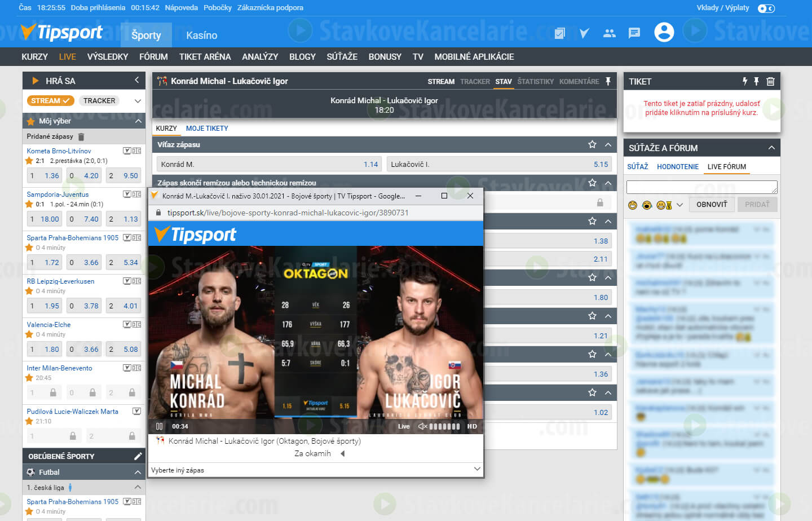Click the back arrow next to Za okamih
Image resolution: width=812 pixels, height=521 pixels.
(x=342, y=453)
